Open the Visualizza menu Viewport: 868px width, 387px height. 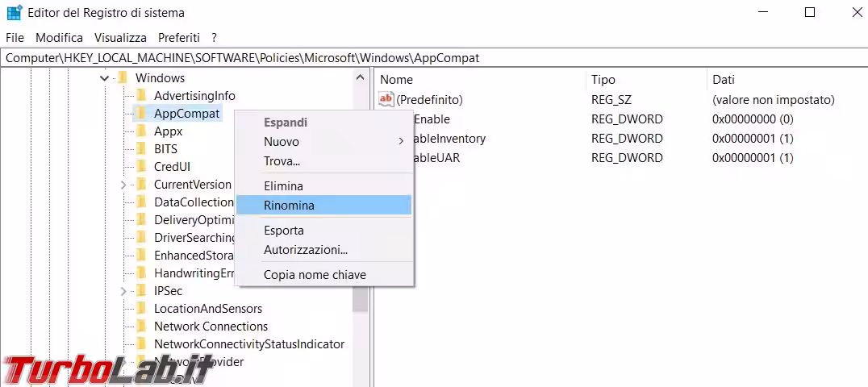point(120,38)
